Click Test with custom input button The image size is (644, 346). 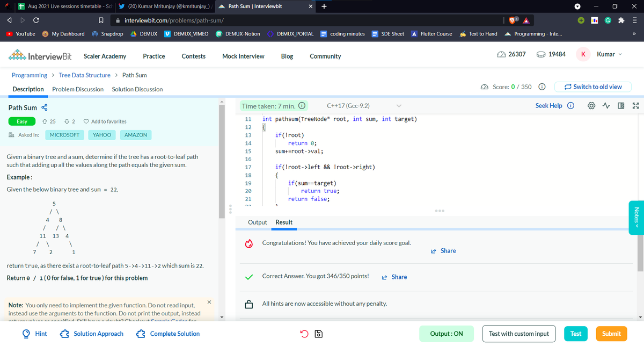point(519,334)
